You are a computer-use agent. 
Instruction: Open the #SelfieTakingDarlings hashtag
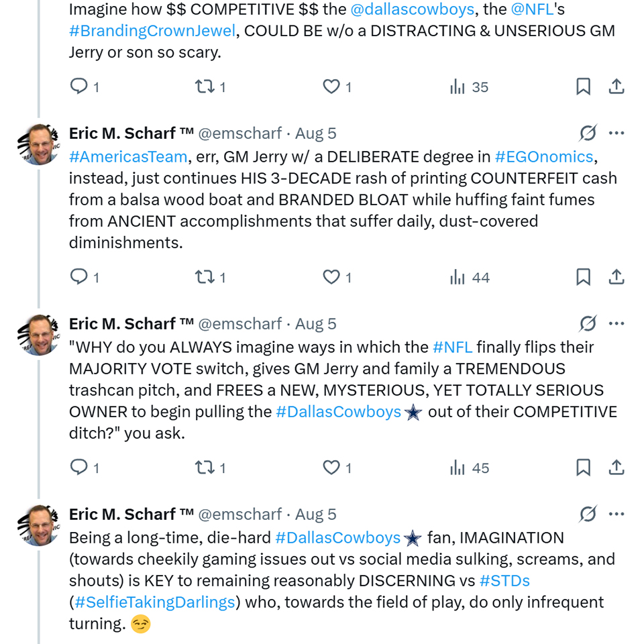[154, 602]
